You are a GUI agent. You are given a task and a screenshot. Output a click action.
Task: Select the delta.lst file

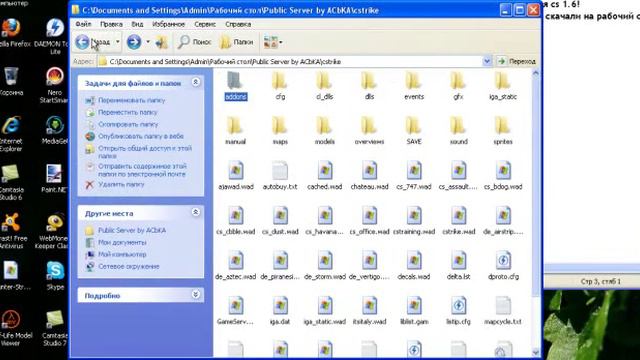click(x=458, y=265)
